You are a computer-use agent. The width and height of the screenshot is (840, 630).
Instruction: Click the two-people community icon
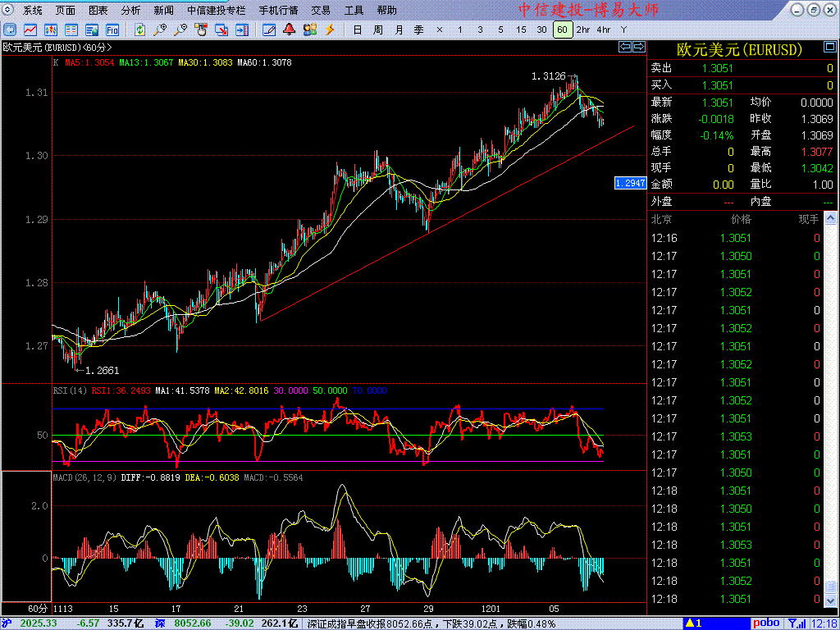(x=309, y=30)
